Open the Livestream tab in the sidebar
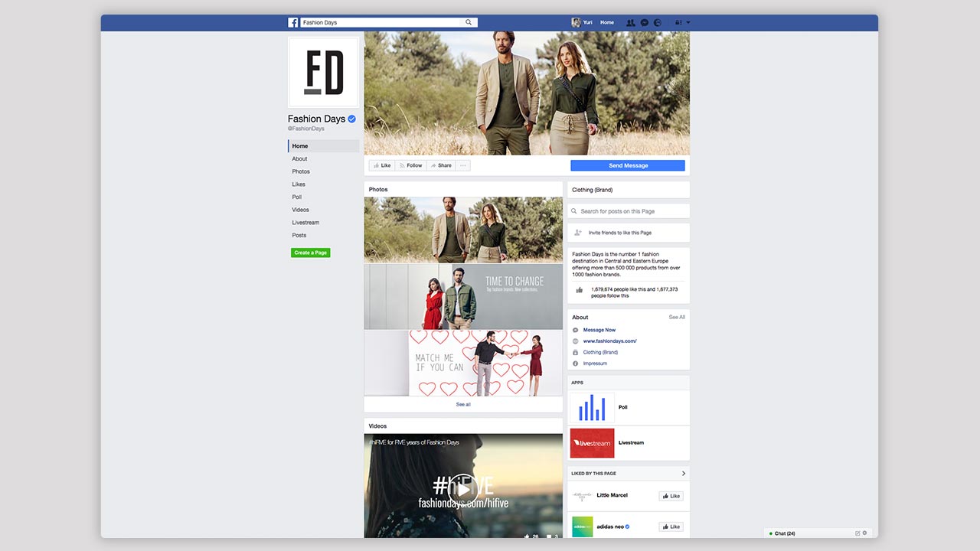This screenshot has width=980, height=551. (305, 223)
